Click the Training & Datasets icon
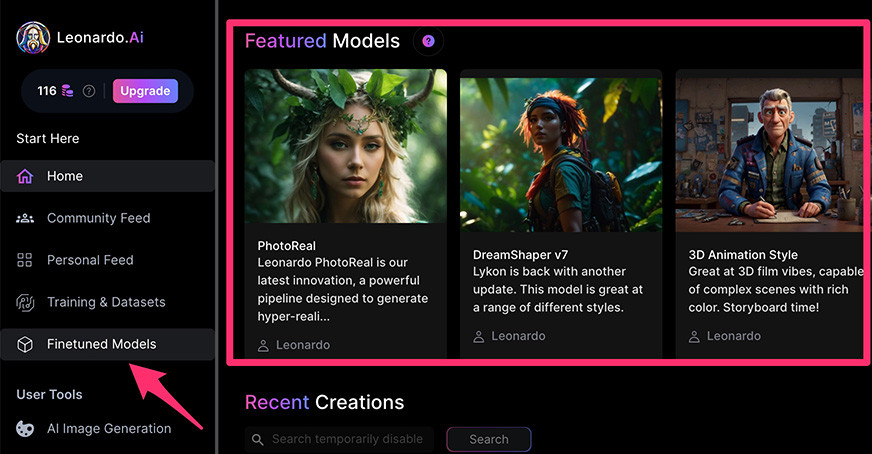 (x=25, y=302)
